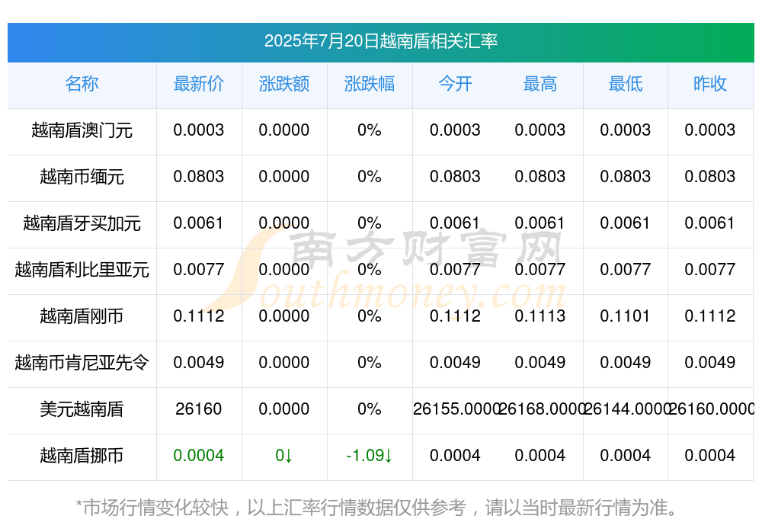Select the 越南币缅元 row name

click(x=82, y=177)
